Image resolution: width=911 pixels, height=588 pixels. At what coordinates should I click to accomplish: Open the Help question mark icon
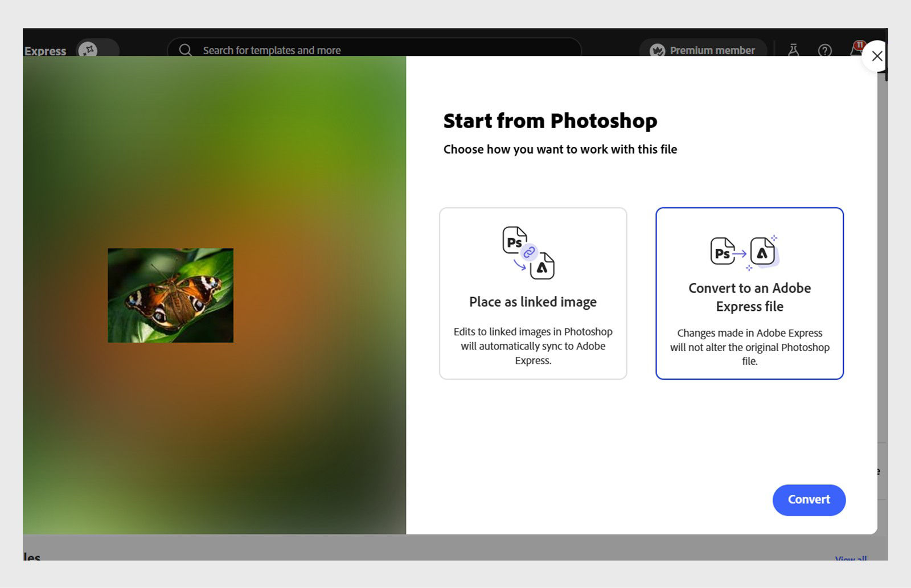(824, 50)
